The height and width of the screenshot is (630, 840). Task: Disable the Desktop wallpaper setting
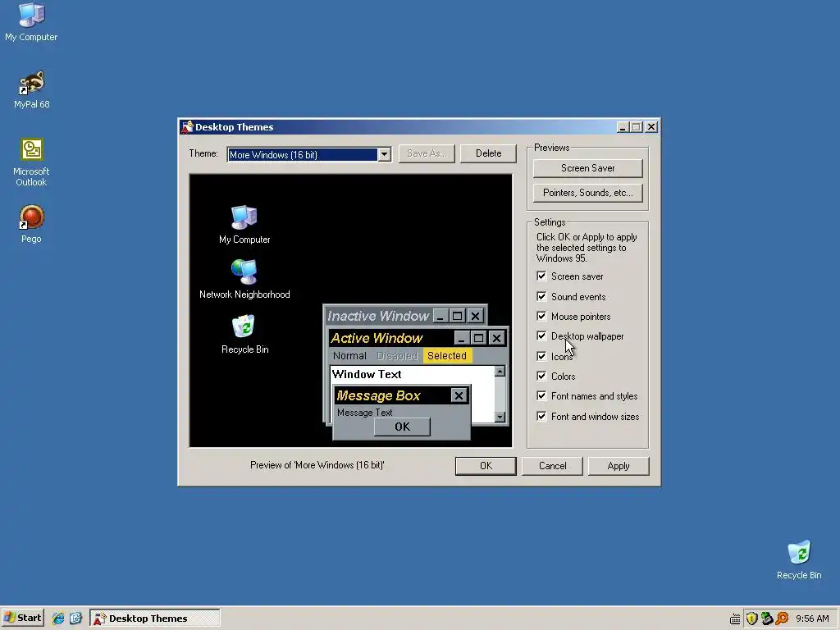tap(541, 336)
